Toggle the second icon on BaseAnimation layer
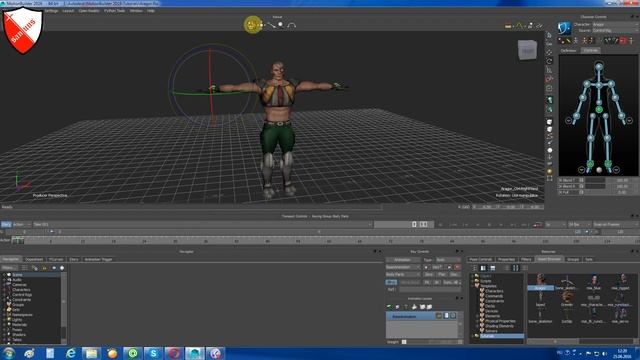 [446, 316]
